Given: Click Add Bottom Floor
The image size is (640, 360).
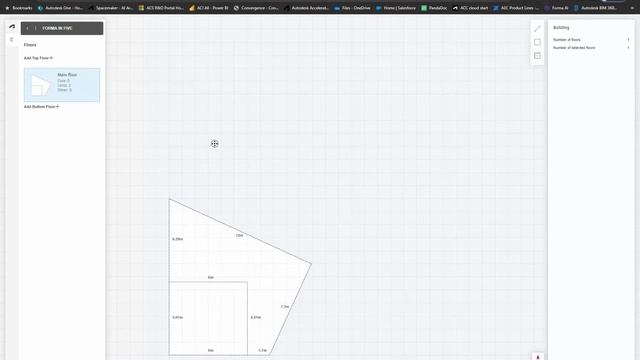Looking at the screenshot, I should pos(42,107).
